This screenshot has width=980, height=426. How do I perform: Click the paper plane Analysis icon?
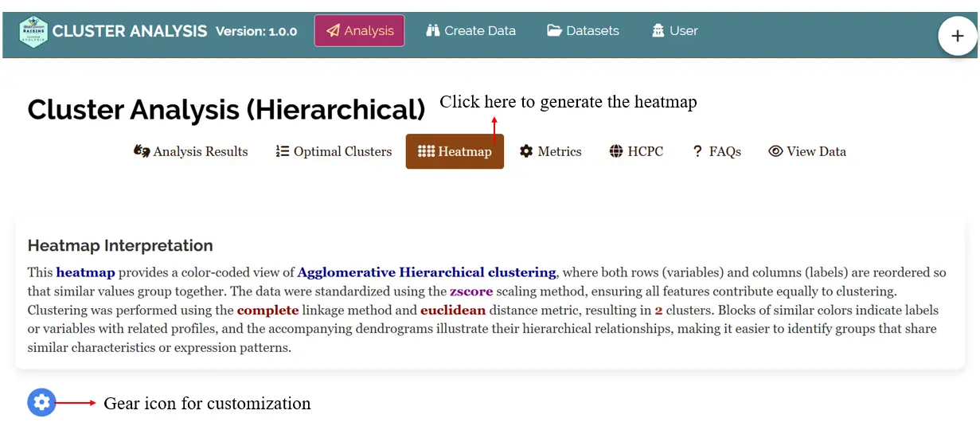click(x=333, y=31)
